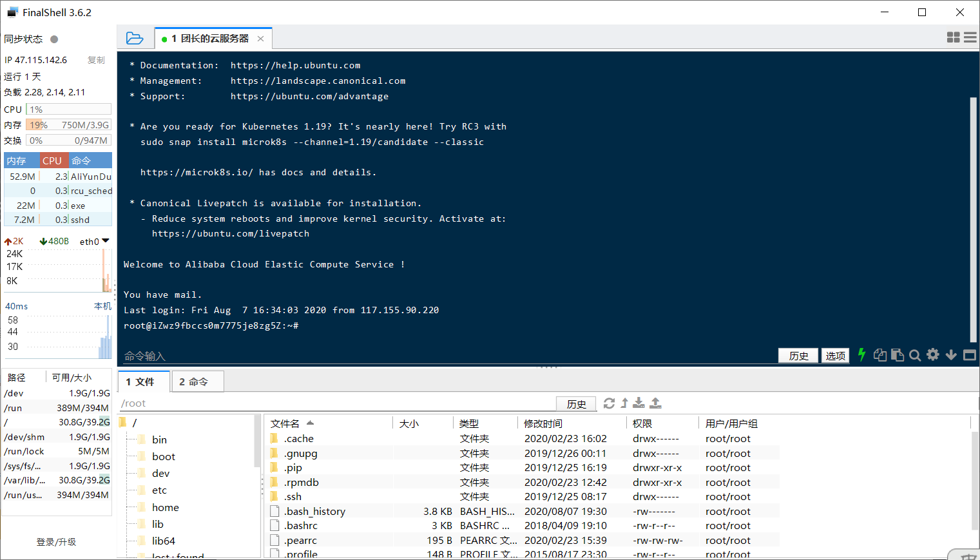Open terminal 历史 command history button
The height and width of the screenshot is (560, 980).
coord(798,356)
